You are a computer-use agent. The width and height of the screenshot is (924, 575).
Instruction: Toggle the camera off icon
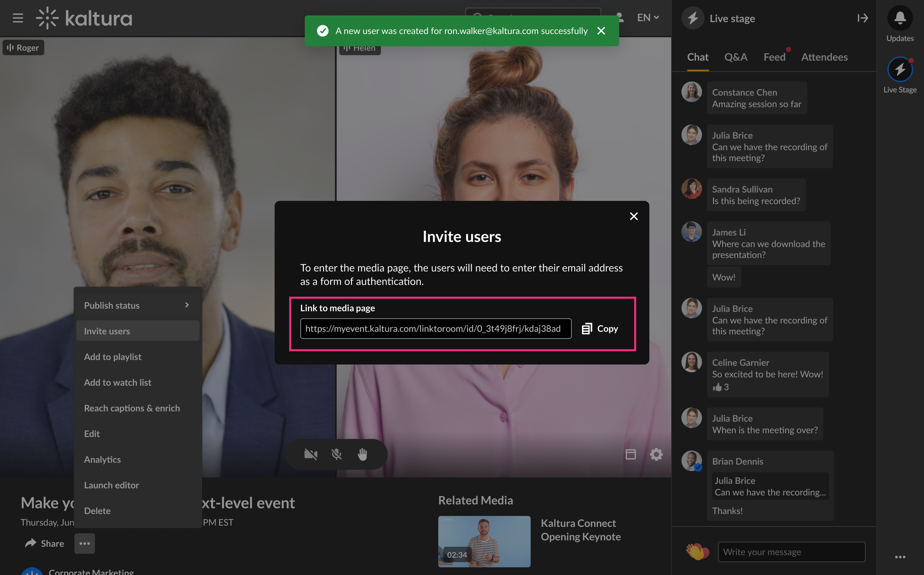(311, 454)
